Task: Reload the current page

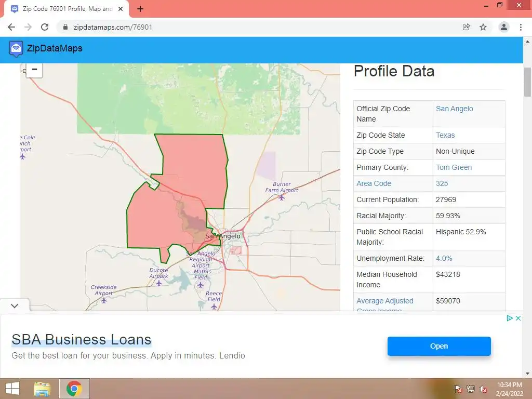Action: [x=45, y=27]
